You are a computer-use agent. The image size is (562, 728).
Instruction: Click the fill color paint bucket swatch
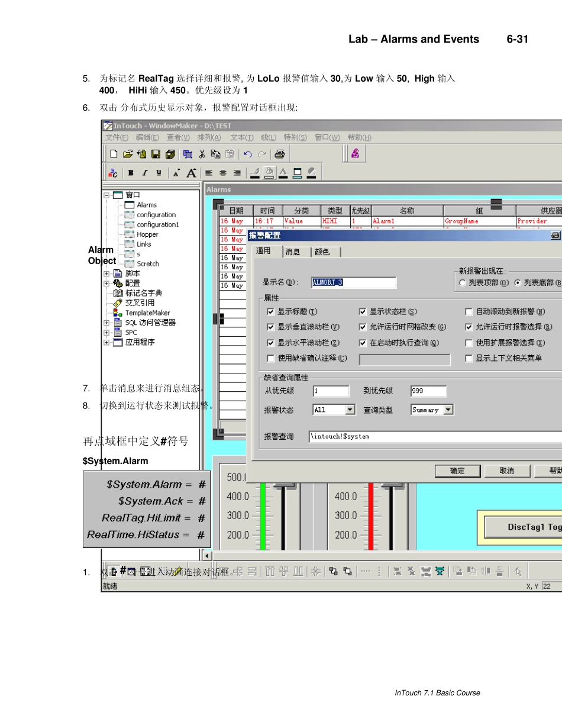tap(269, 173)
